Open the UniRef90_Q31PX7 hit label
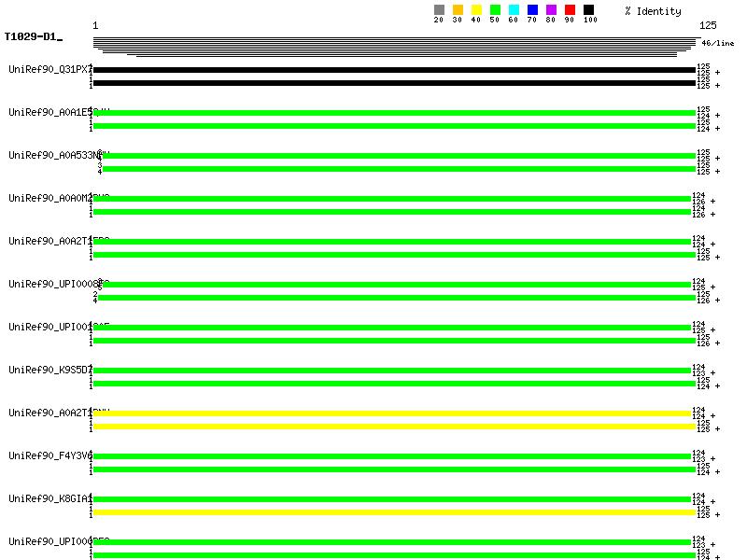The height and width of the screenshot is (560, 747). (49, 69)
